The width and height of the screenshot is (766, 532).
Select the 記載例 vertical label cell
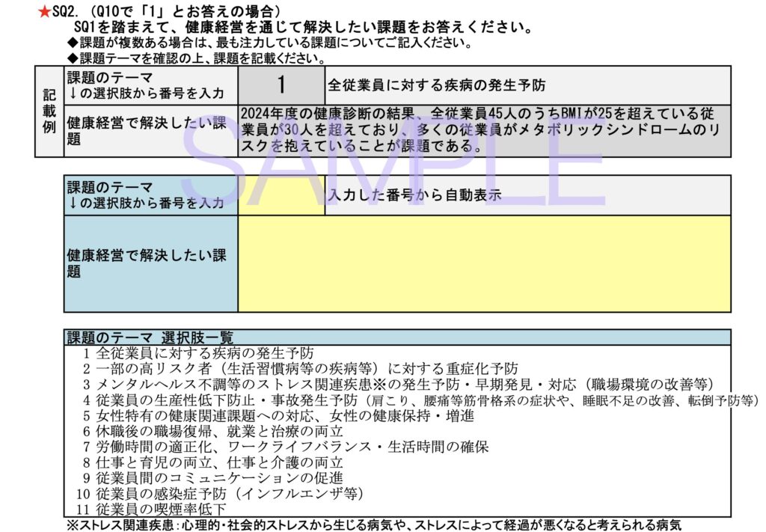coord(49,111)
